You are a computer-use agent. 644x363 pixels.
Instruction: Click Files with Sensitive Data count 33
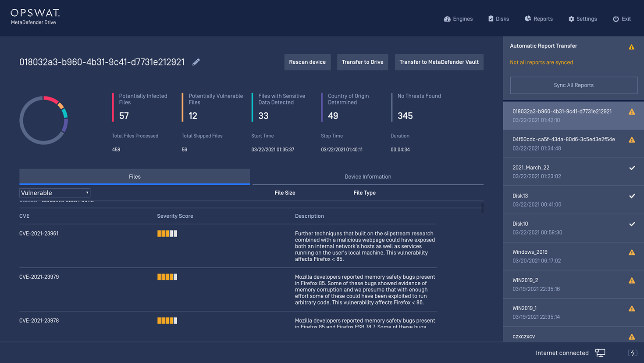tap(263, 116)
